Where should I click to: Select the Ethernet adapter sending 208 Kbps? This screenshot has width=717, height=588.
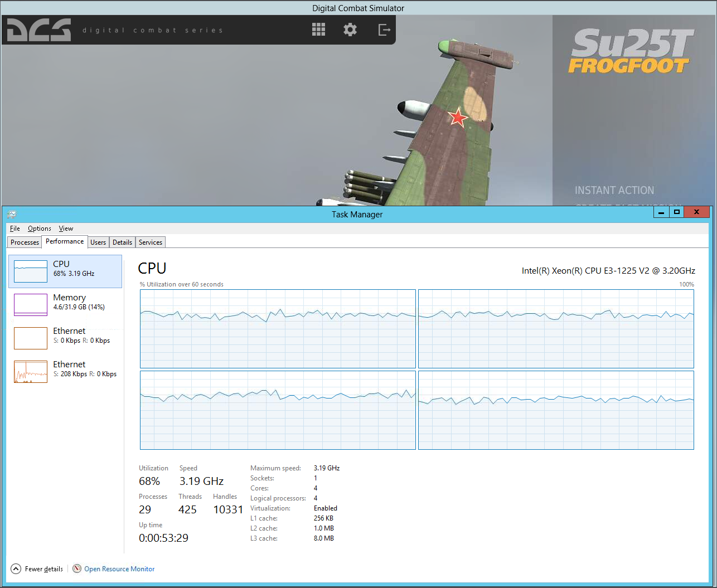(65, 371)
